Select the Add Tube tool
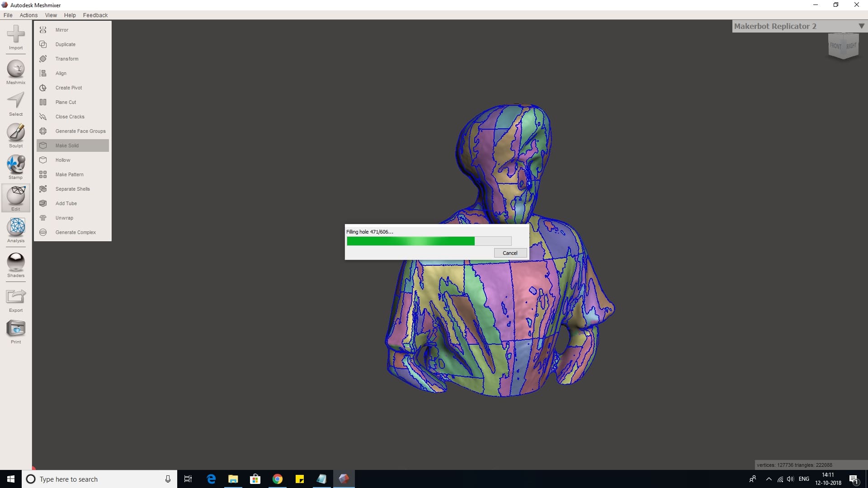The height and width of the screenshot is (488, 868). click(x=73, y=203)
